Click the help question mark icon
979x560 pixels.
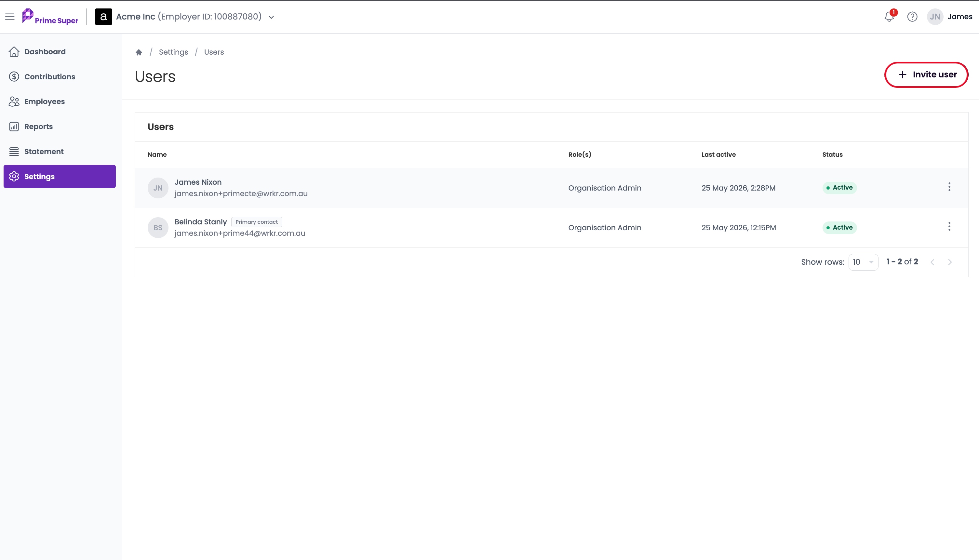tap(912, 17)
